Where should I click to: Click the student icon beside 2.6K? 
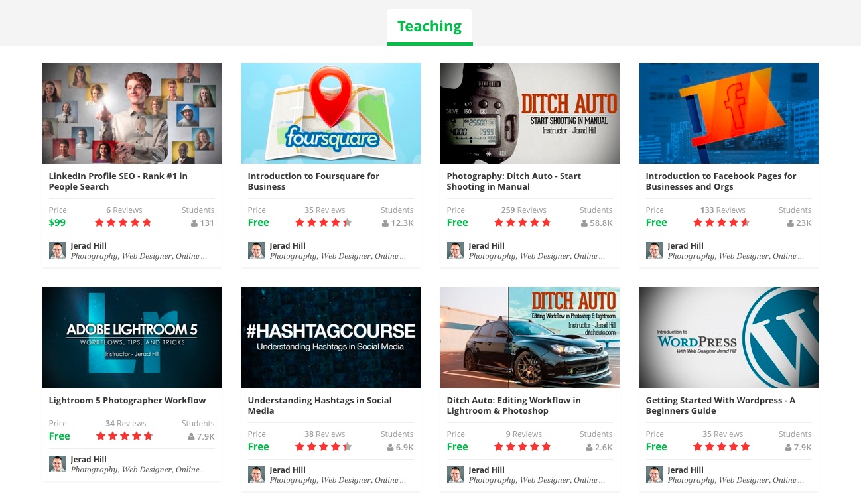tap(590, 448)
